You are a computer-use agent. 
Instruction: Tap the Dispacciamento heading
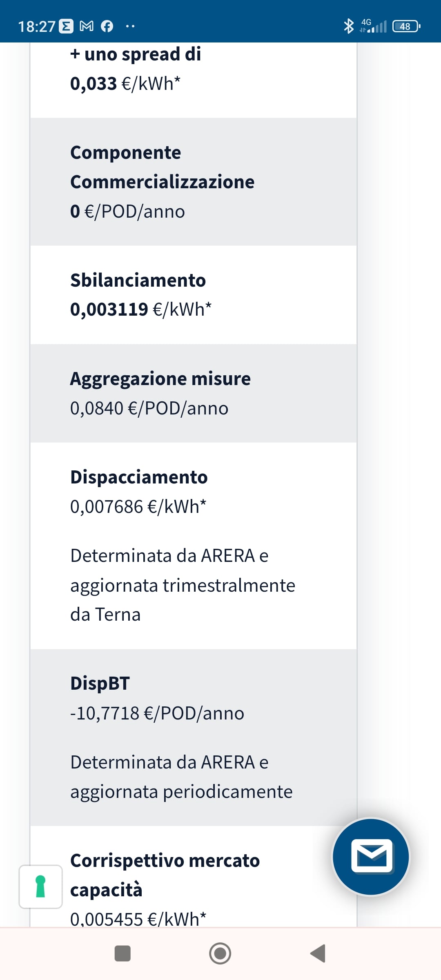[139, 477]
